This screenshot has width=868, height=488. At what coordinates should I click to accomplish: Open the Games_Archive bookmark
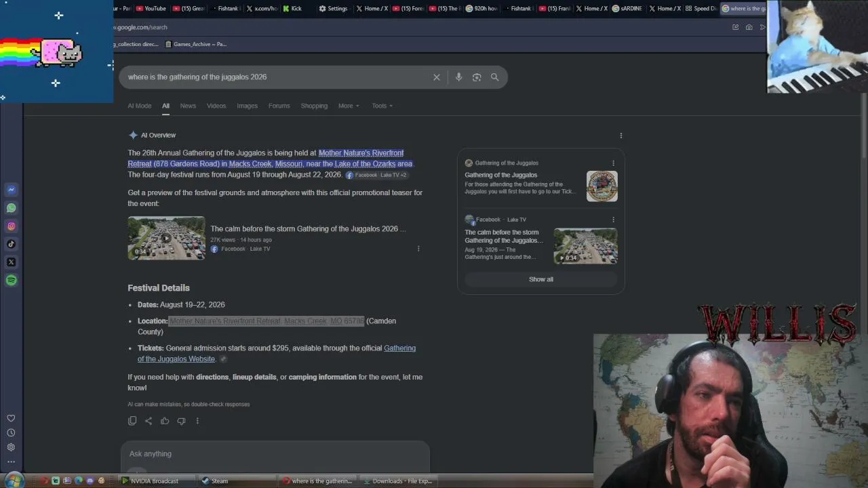[196, 44]
